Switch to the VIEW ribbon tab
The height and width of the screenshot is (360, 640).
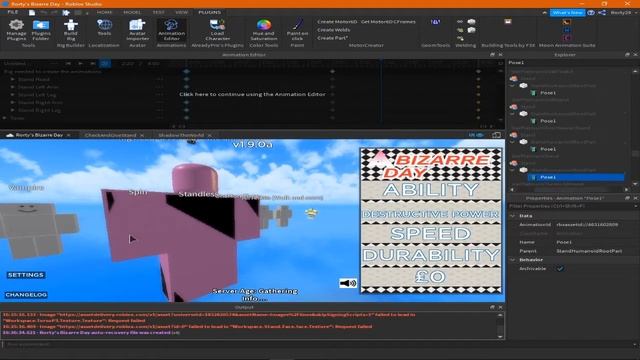pyautogui.click(x=182, y=12)
